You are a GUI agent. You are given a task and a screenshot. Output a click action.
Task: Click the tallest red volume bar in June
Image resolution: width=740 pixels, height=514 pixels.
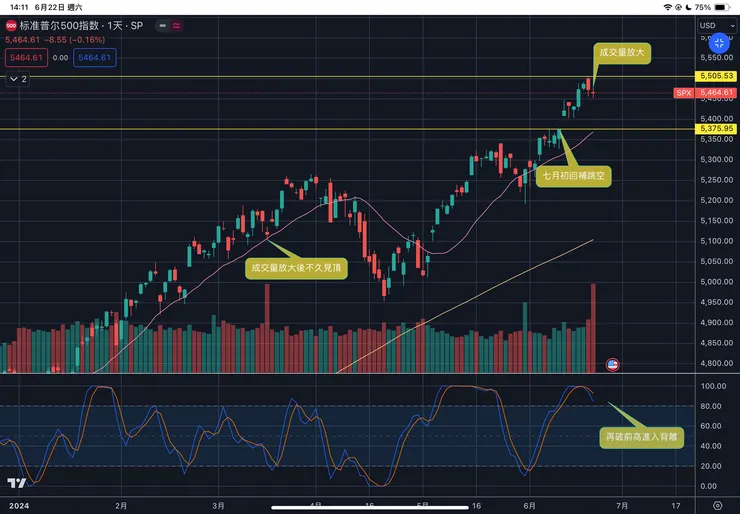point(593,328)
